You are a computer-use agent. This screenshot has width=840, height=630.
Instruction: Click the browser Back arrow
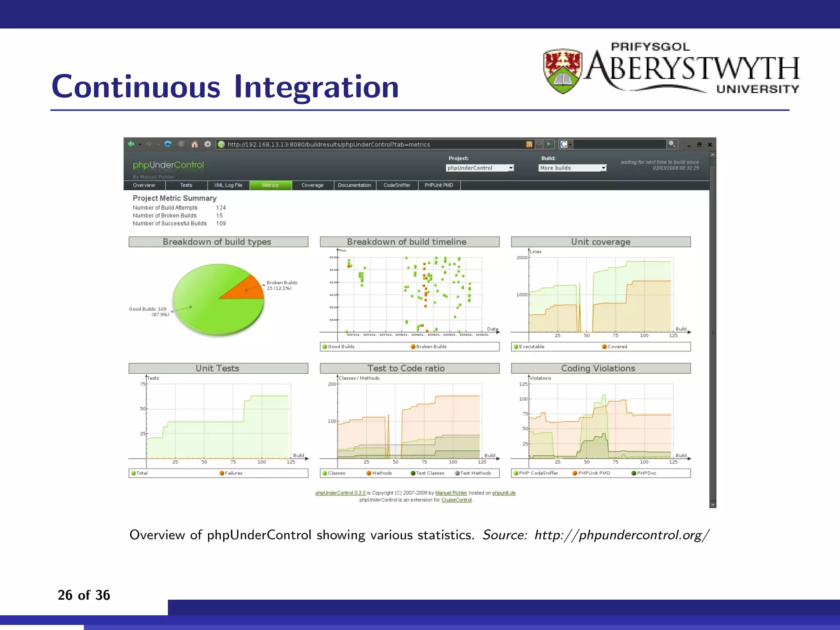[x=131, y=144]
